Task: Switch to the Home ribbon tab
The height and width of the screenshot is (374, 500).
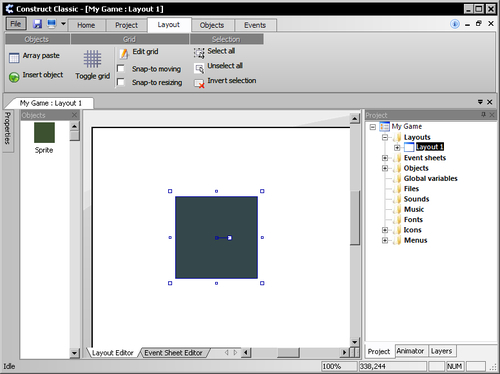Action: click(86, 25)
